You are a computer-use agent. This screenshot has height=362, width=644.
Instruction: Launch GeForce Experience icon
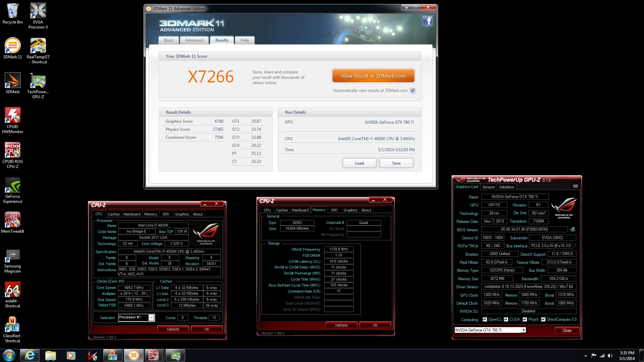pyautogui.click(x=12, y=190)
